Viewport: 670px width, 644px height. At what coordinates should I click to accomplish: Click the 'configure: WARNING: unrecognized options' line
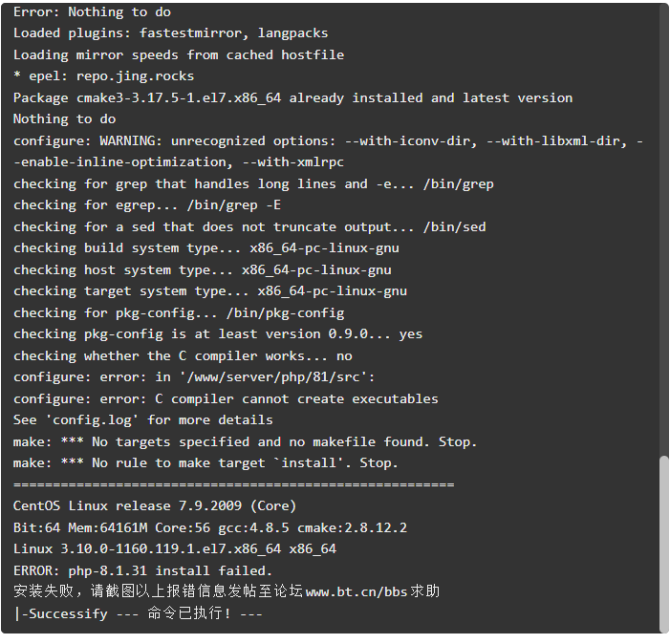click(x=328, y=152)
